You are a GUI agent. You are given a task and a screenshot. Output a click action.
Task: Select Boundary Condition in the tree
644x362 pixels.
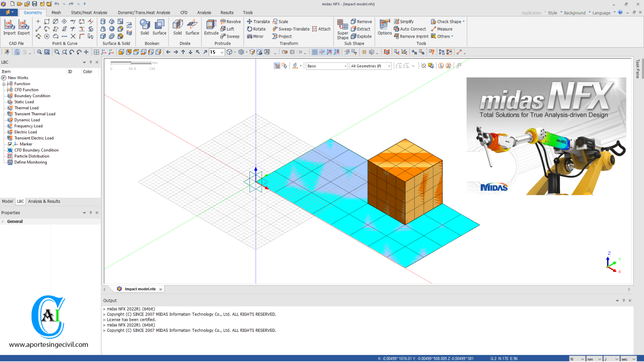pos(32,96)
